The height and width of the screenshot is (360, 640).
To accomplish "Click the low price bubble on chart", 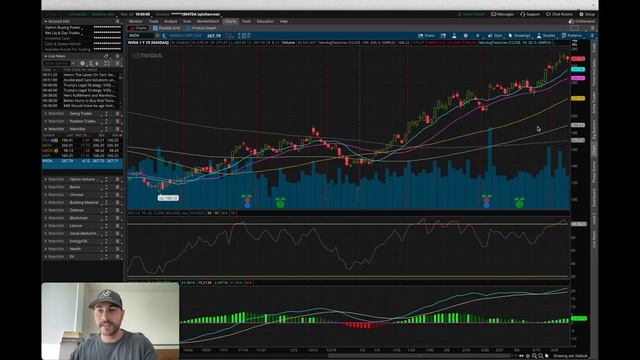I will [168, 198].
